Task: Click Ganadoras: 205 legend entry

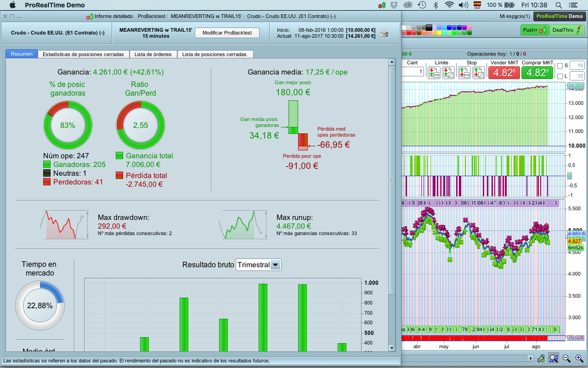Action: point(74,165)
